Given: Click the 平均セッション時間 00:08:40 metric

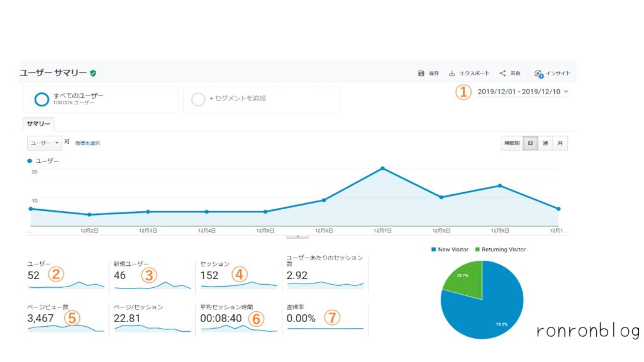Looking at the screenshot, I should coord(238,319).
